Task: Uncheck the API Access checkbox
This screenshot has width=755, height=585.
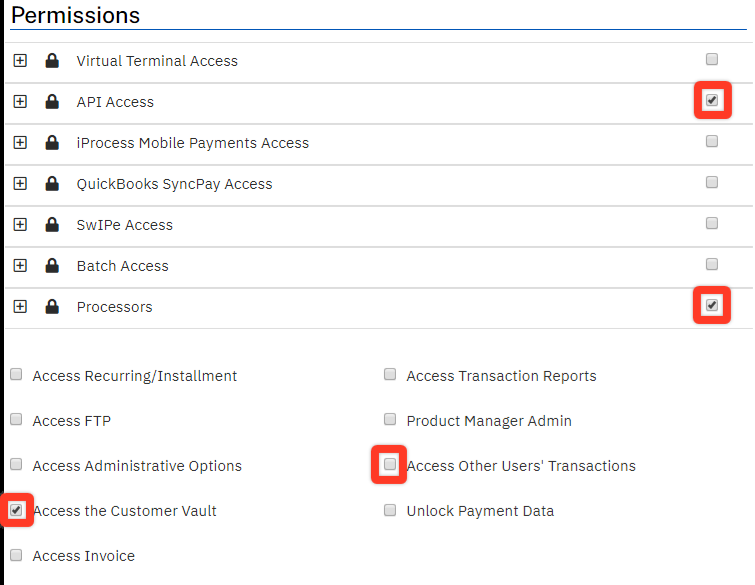Action: pos(712,100)
